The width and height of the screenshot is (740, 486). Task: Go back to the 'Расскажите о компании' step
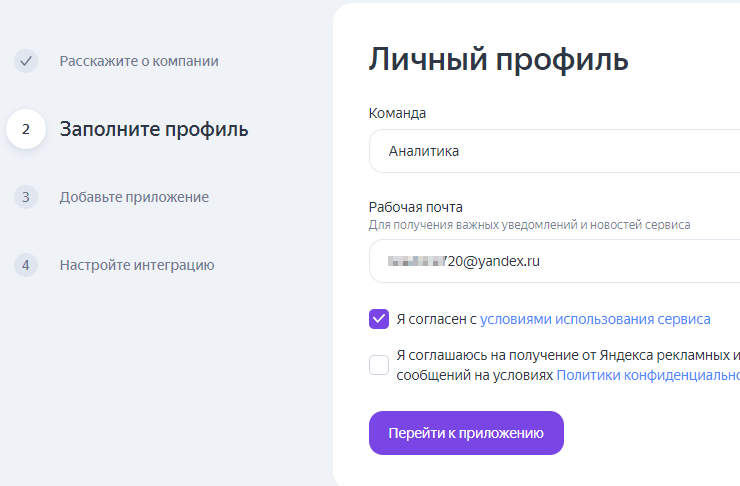pyautogui.click(x=138, y=61)
